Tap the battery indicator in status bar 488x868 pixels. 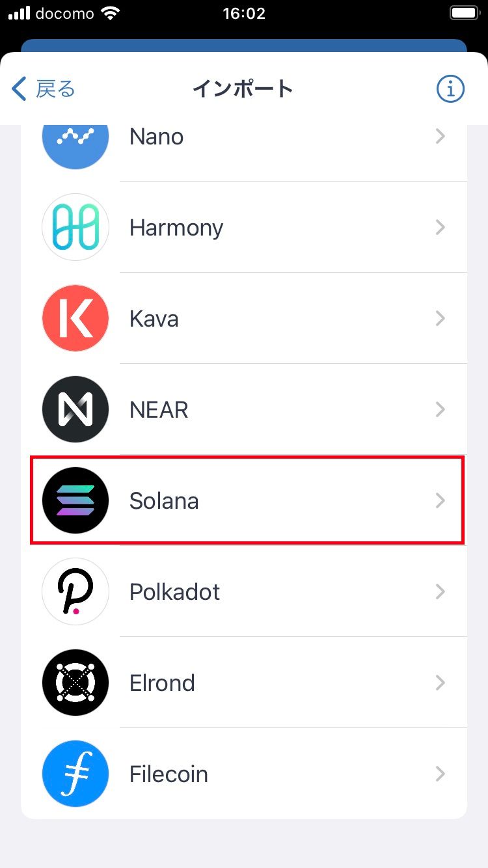point(464,13)
